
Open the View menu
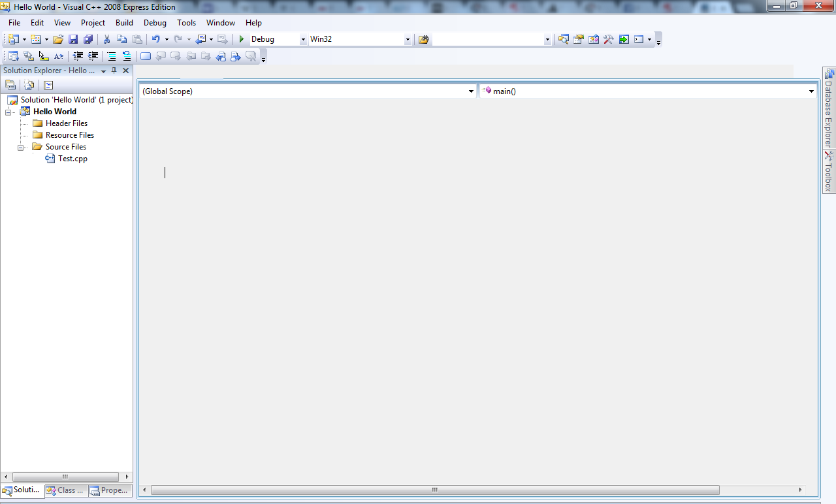(62, 22)
